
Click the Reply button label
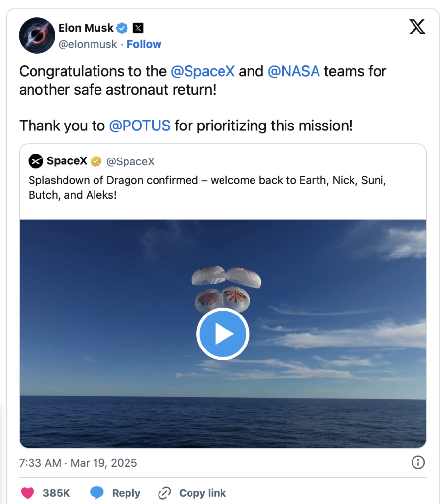point(126,493)
